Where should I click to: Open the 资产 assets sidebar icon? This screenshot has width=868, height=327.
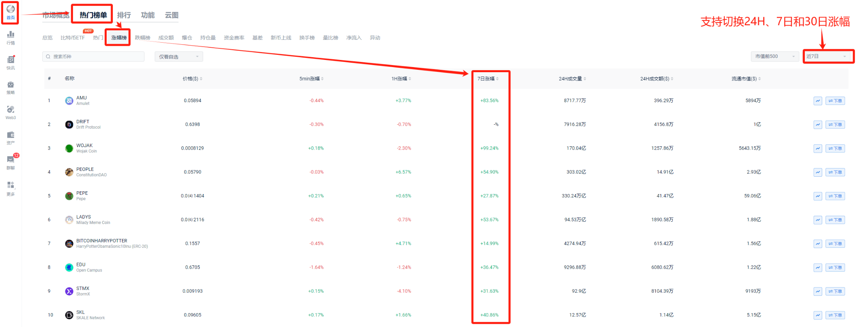pos(11,138)
